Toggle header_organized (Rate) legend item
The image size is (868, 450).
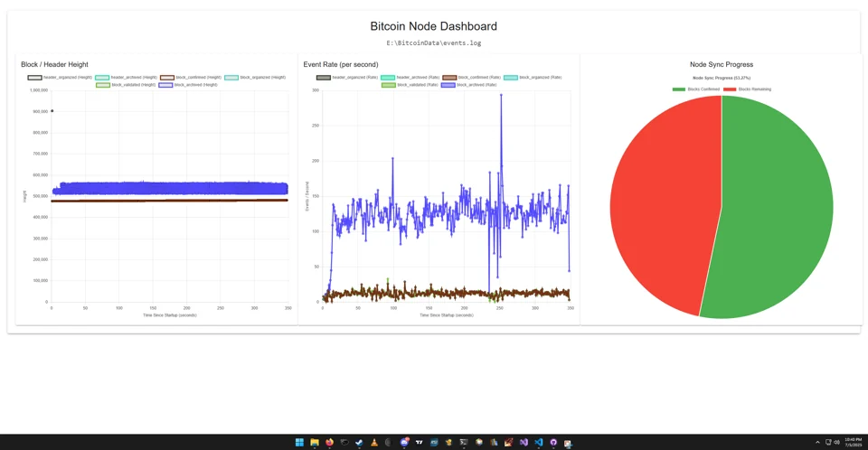(x=347, y=78)
